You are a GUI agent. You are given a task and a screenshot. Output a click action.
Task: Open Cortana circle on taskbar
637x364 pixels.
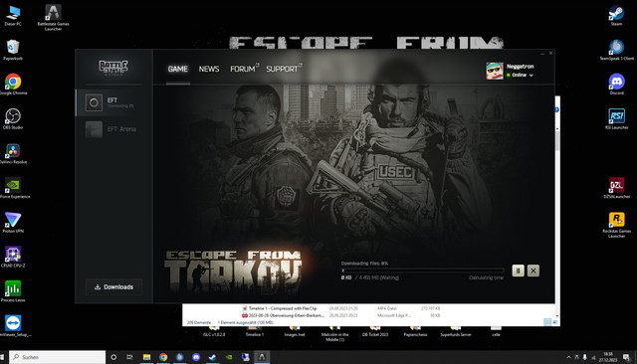pos(113,357)
